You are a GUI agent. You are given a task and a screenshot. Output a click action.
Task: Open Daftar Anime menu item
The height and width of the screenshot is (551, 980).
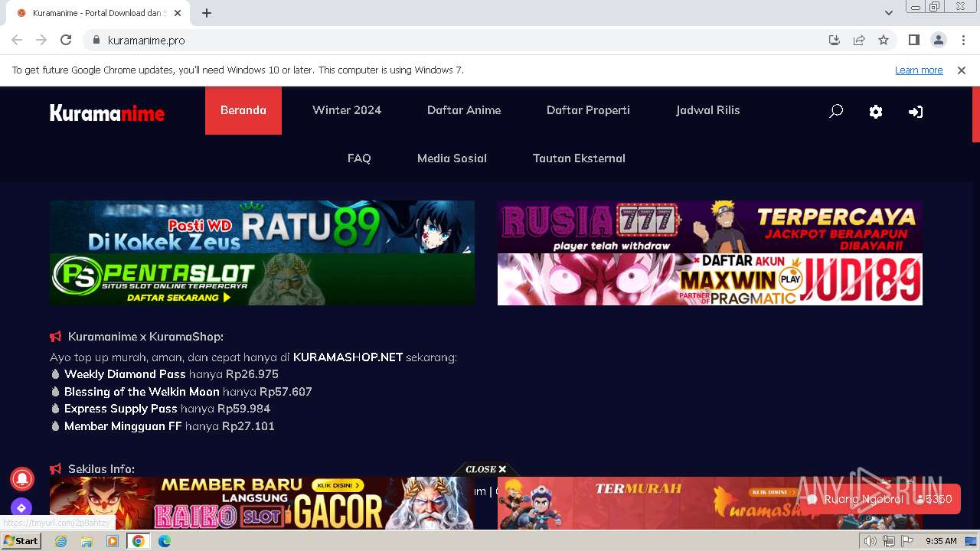(x=464, y=110)
